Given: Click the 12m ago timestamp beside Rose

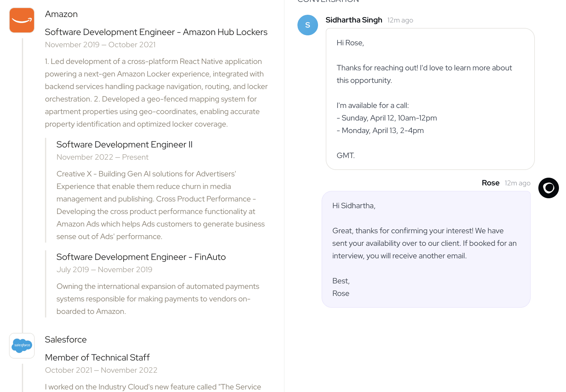Looking at the screenshot, I should coord(517,183).
